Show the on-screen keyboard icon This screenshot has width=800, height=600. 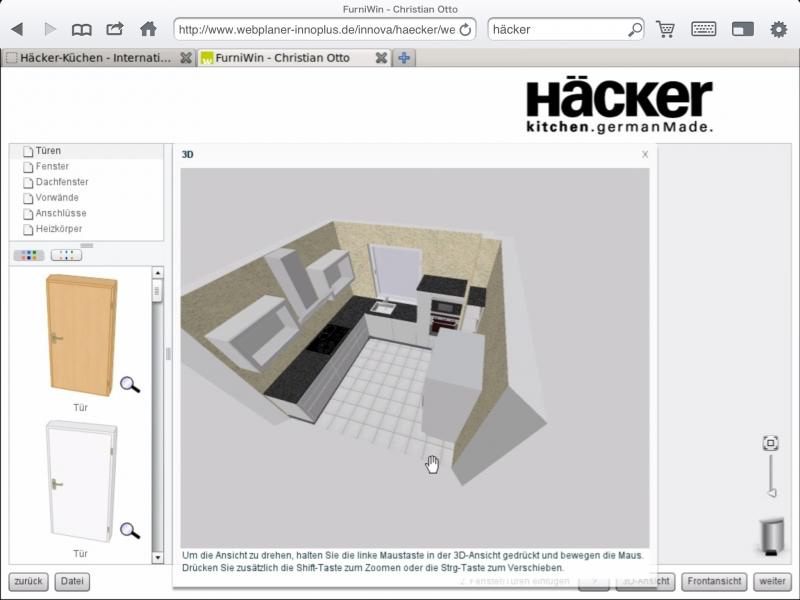[704, 29]
